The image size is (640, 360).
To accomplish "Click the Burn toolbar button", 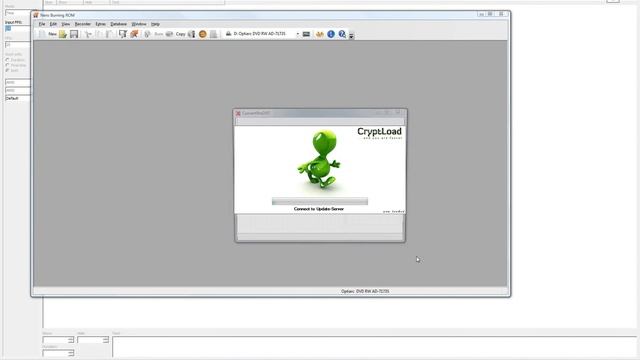I will tap(154, 34).
